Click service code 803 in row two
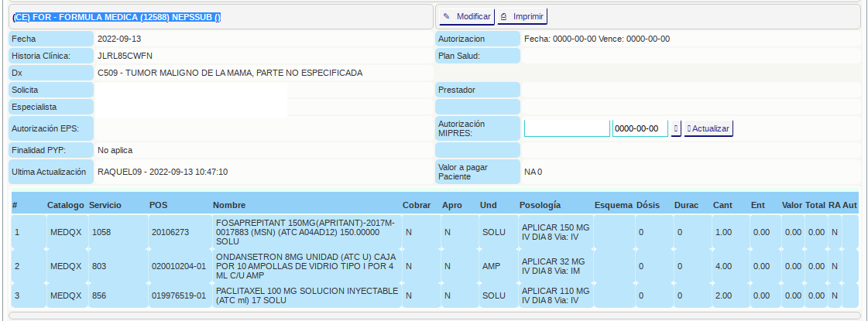 (98, 266)
